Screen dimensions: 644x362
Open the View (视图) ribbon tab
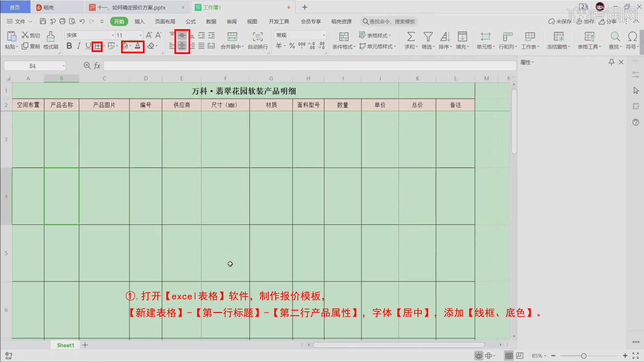[x=252, y=21]
